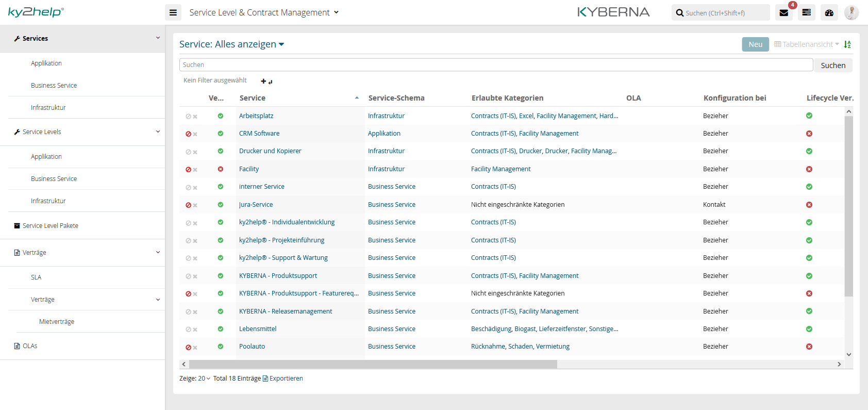The width and height of the screenshot is (868, 410).
Task: Click the block icon in CRM Software row
Action: pyautogui.click(x=188, y=134)
